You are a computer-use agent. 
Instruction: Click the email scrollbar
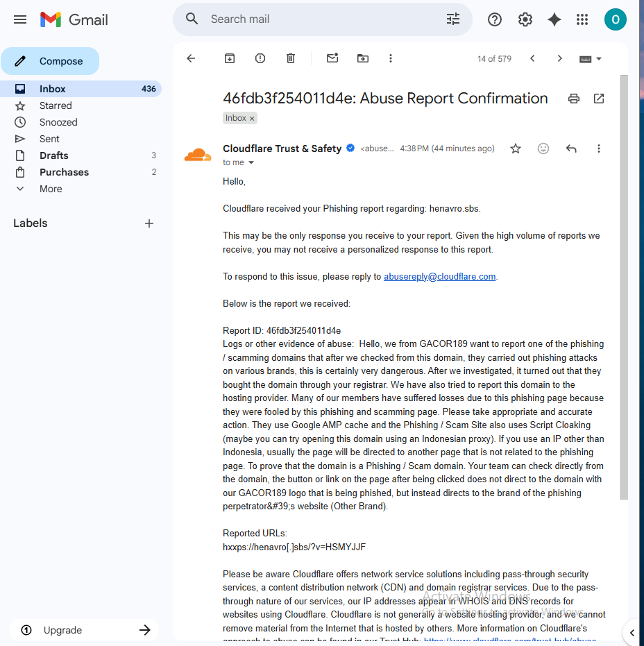tap(624, 287)
